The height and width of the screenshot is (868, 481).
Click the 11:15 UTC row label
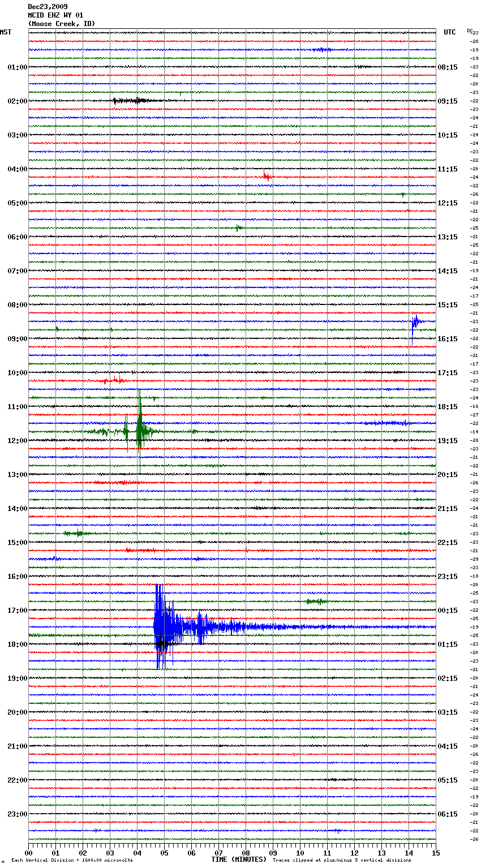click(448, 169)
